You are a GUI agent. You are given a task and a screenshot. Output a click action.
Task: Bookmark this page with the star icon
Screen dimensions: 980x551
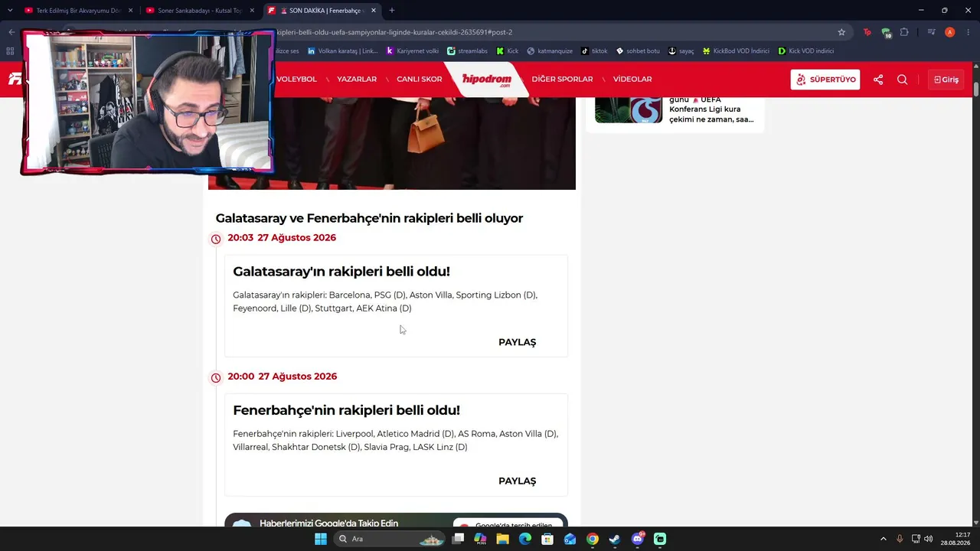(x=841, y=32)
